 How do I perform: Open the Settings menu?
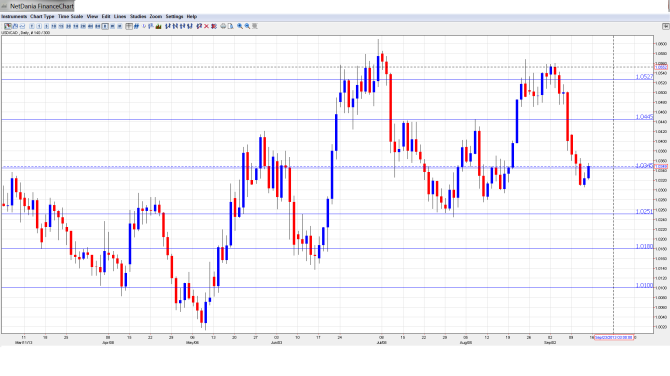tap(174, 16)
